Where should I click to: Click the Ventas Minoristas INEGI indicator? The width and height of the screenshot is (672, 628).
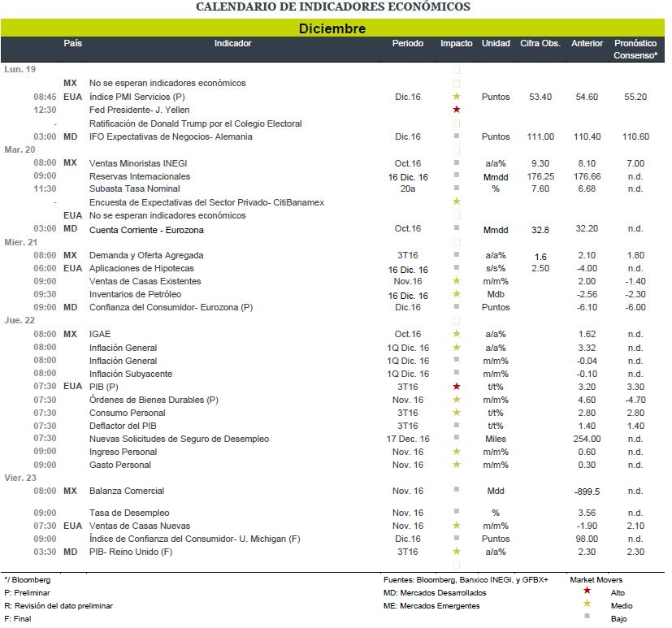(138, 163)
